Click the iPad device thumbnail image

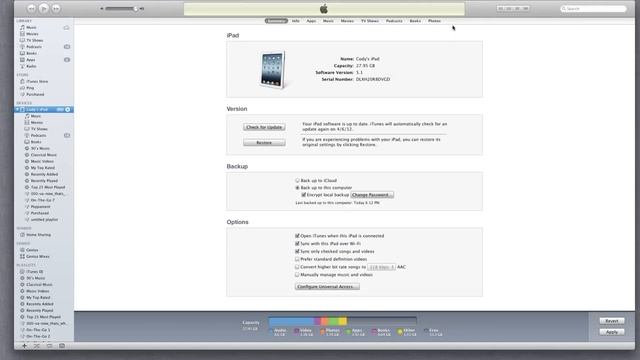point(272,69)
